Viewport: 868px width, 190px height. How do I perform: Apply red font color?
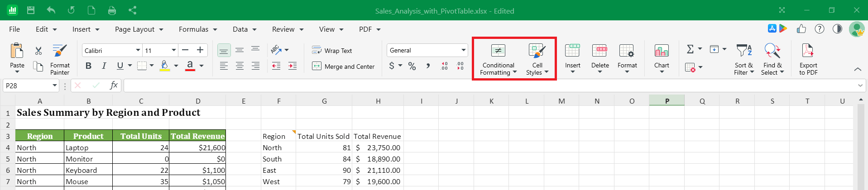tap(190, 66)
